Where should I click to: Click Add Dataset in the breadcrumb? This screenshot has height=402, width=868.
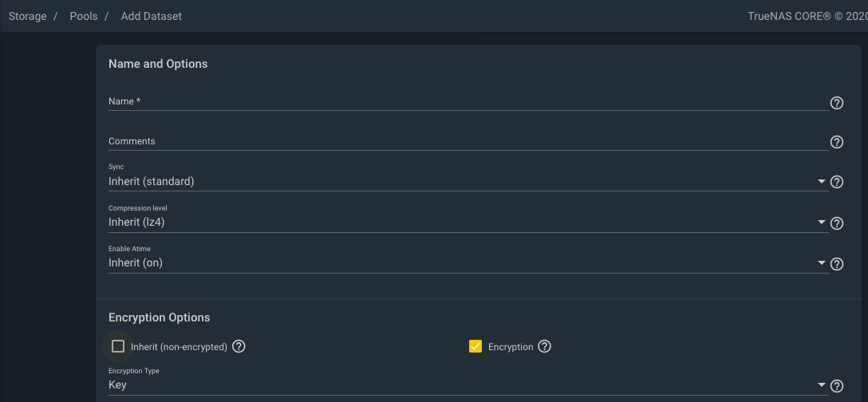click(x=152, y=16)
